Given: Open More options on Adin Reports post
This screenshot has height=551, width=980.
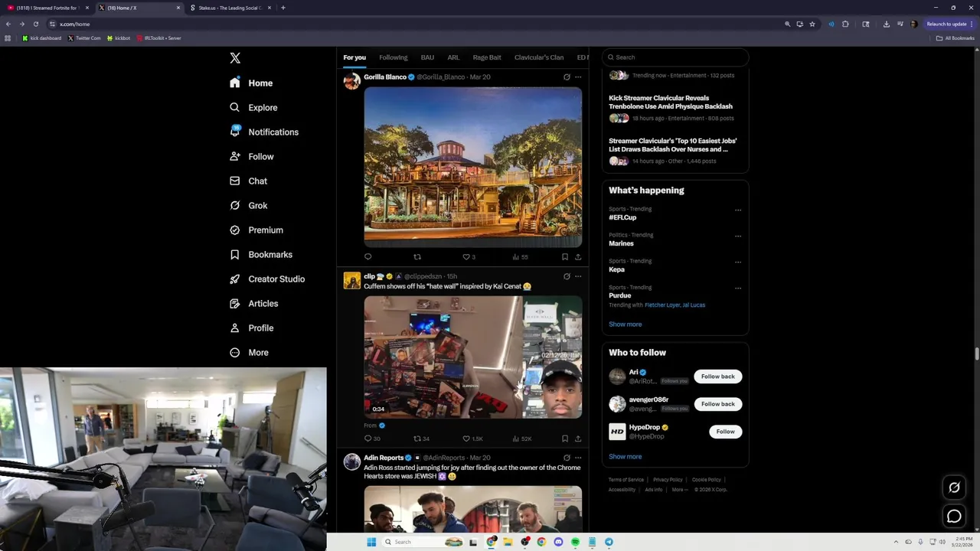Looking at the screenshot, I should [x=578, y=458].
